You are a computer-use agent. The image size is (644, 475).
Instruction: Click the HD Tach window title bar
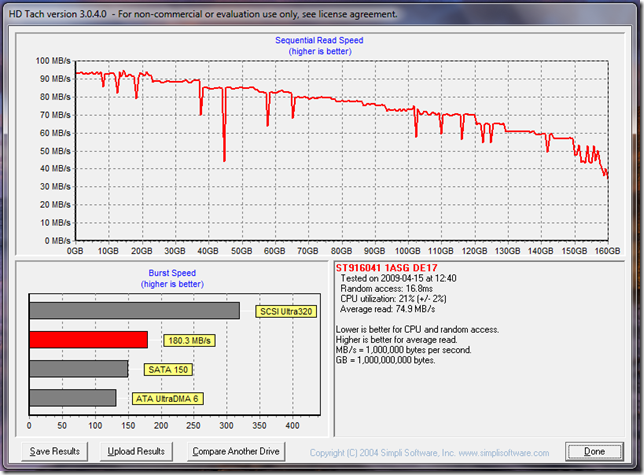[x=200, y=14]
